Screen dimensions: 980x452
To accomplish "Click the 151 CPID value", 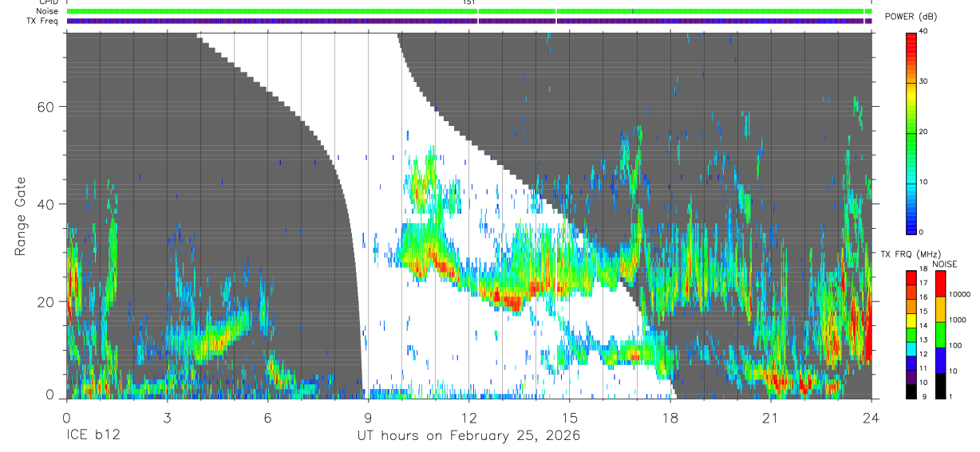I will pyautogui.click(x=469, y=2).
